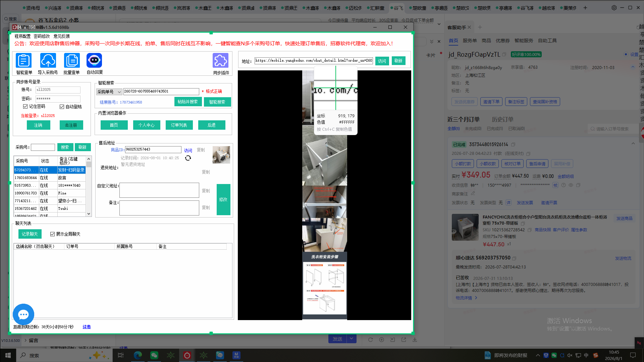Select the 18900761703 row in account list
Viewport: 644px width, 362px height.
point(50,193)
